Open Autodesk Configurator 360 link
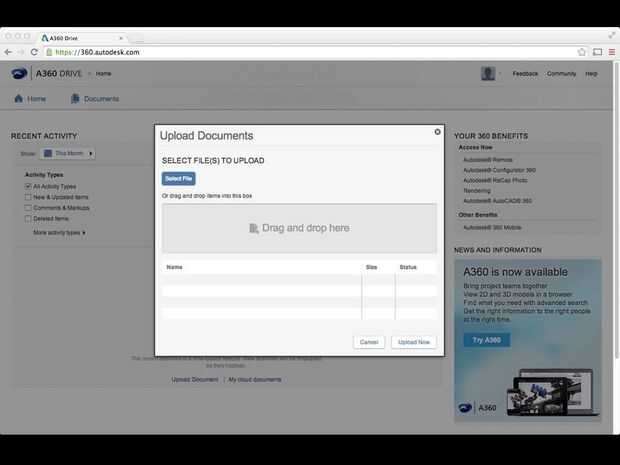The width and height of the screenshot is (620, 465). pyautogui.click(x=499, y=170)
